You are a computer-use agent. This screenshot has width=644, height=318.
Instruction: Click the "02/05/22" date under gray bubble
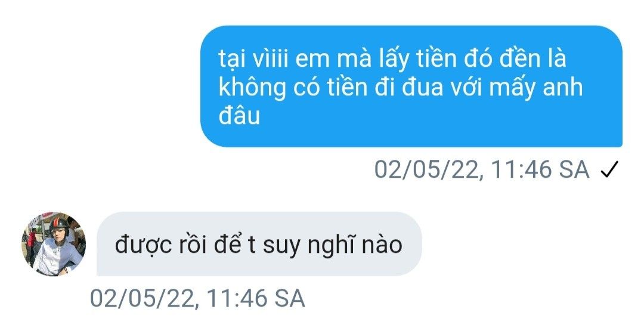[144, 298]
